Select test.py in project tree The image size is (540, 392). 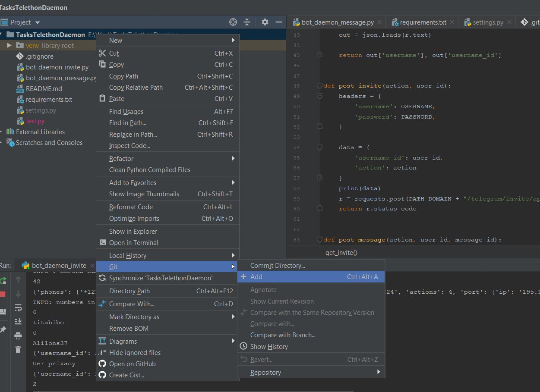click(35, 121)
